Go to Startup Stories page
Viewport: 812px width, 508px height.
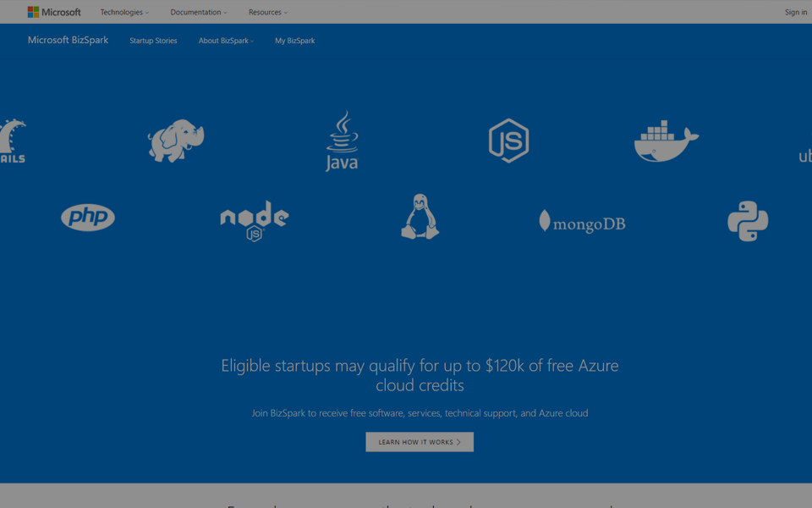pos(153,41)
